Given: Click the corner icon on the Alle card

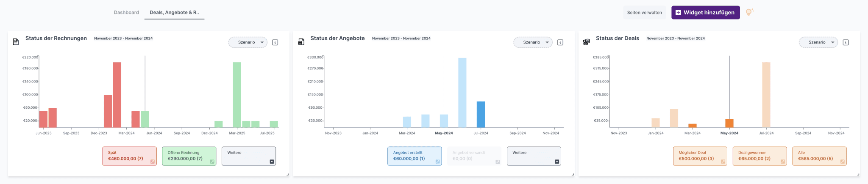Looking at the screenshot, I should point(842,162).
